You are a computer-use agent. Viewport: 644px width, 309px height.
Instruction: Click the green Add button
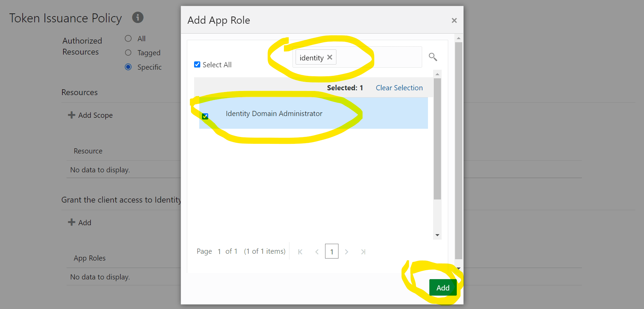click(x=442, y=287)
